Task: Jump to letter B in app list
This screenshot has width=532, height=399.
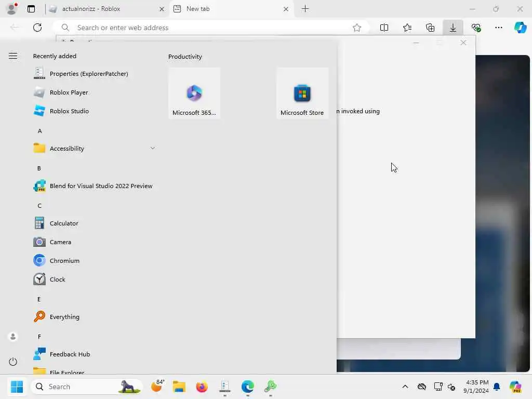Action: click(39, 168)
